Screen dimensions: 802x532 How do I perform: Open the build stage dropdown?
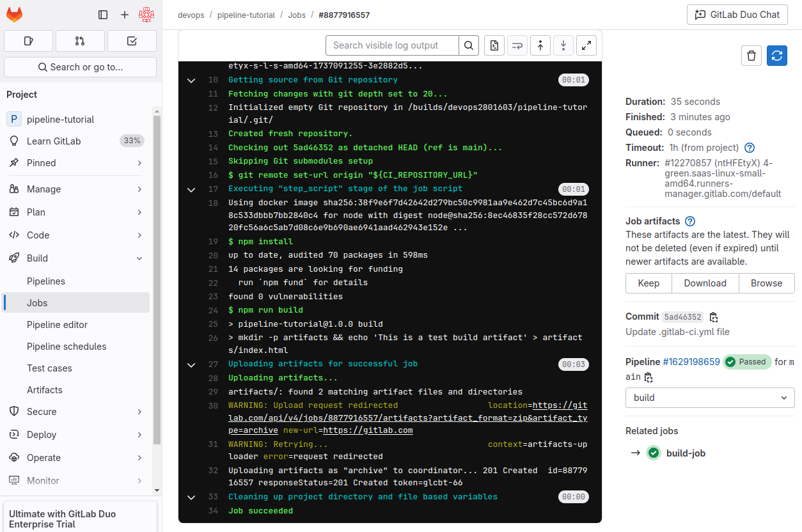pyautogui.click(x=710, y=398)
